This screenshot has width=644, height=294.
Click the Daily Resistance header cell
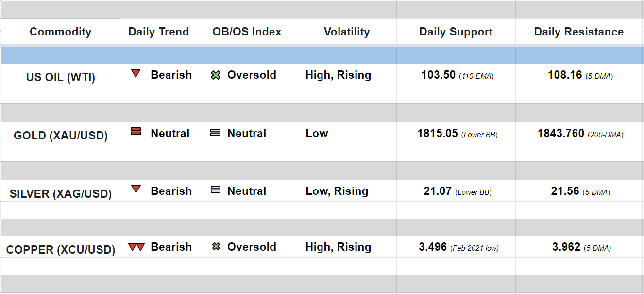[578, 32]
